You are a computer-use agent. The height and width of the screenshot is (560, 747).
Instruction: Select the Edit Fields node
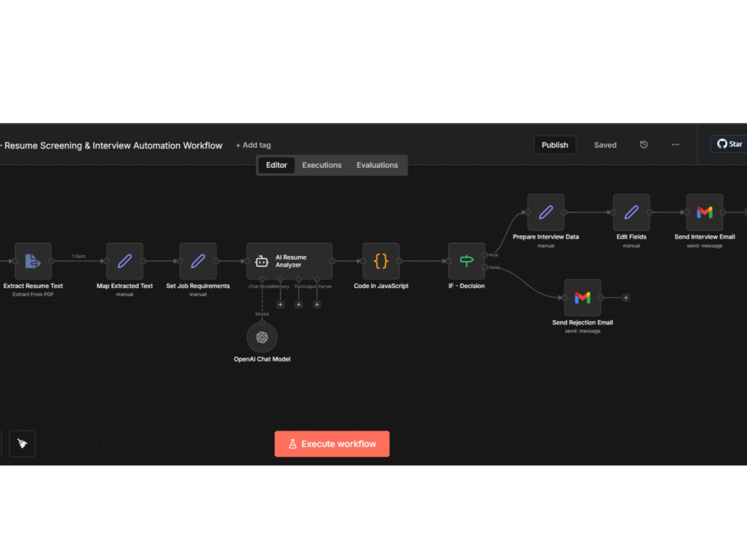click(631, 212)
